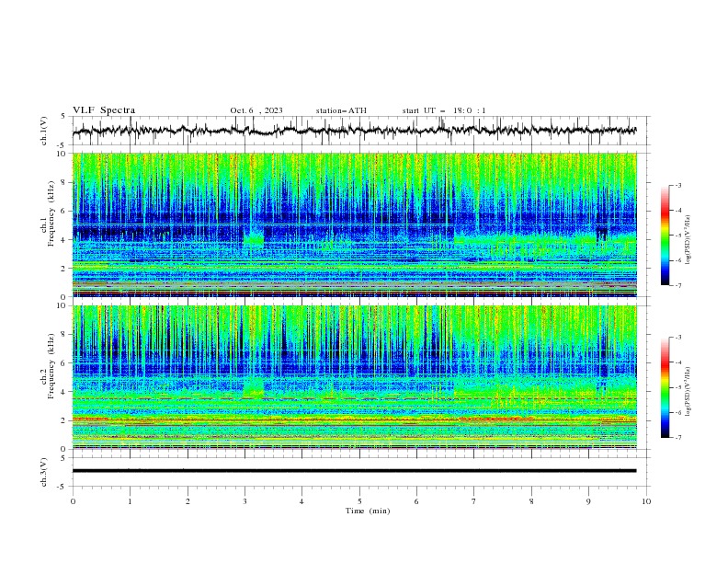Click the time axis tick label '3'
Viewport: 728px width, 563px height.
[245, 501]
